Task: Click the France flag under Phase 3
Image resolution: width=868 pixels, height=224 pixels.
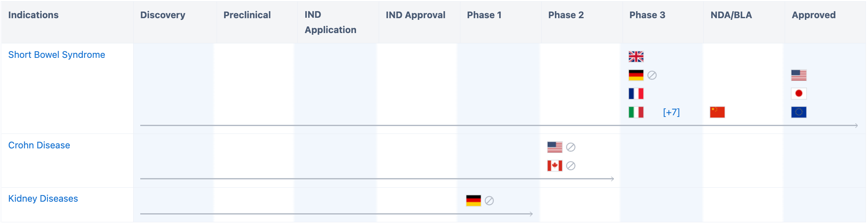Action: click(x=636, y=94)
